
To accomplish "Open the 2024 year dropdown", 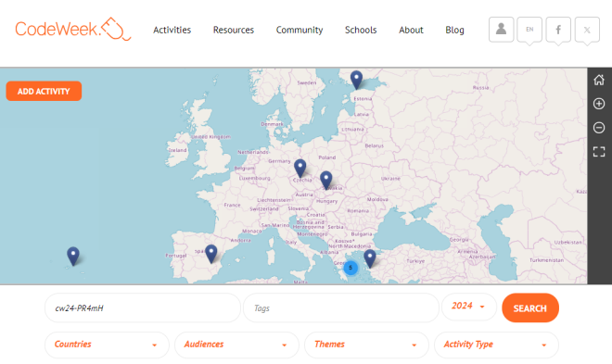I will [x=469, y=307].
